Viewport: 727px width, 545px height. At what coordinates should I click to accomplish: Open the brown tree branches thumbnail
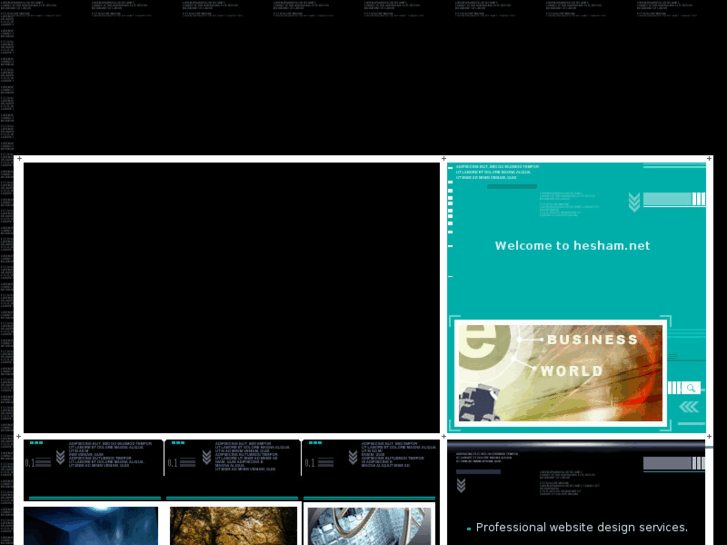[233, 526]
